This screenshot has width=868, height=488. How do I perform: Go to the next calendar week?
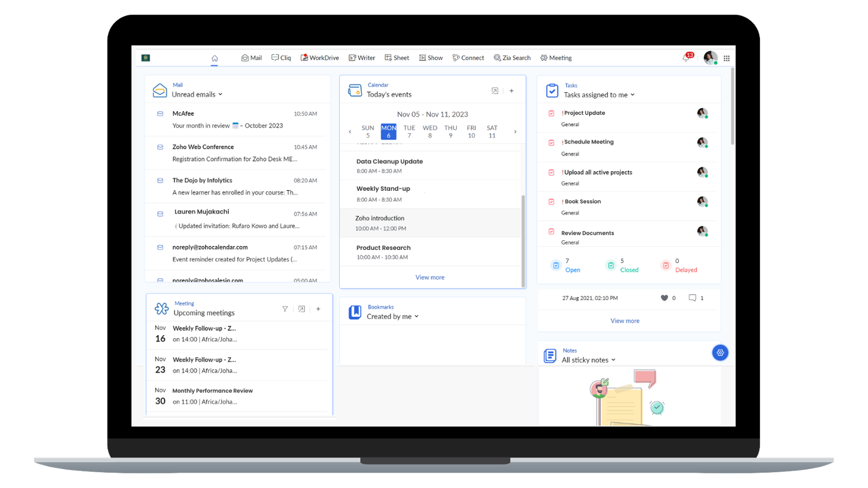pos(515,132)
